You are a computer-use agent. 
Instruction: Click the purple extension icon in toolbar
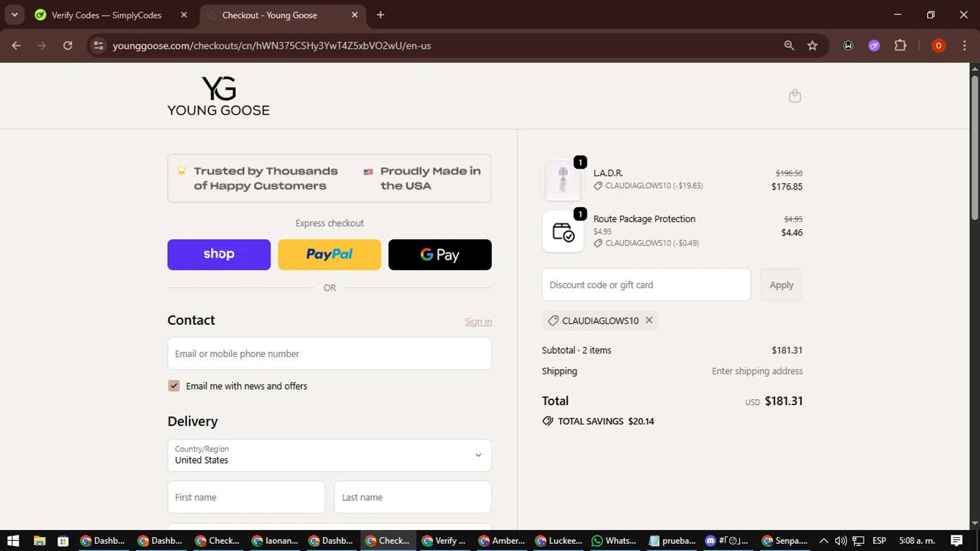[874, 46]
